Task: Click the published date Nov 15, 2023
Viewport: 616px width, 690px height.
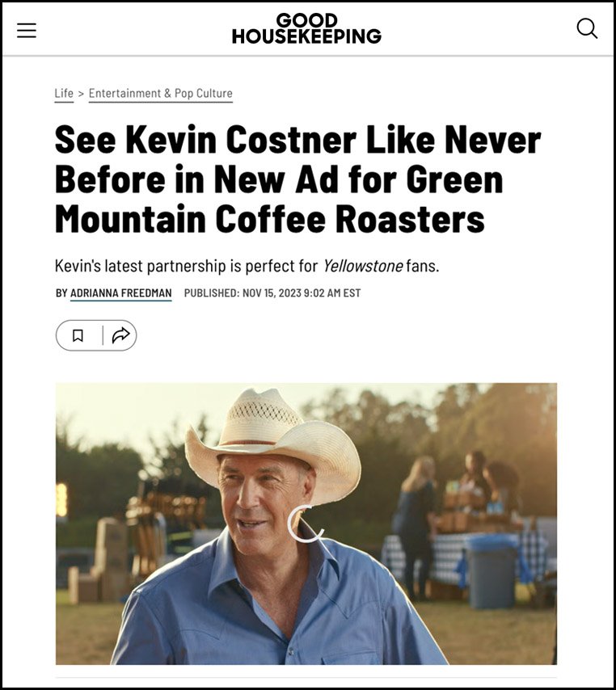Action: pyautogui.click(x=302, y=293)
